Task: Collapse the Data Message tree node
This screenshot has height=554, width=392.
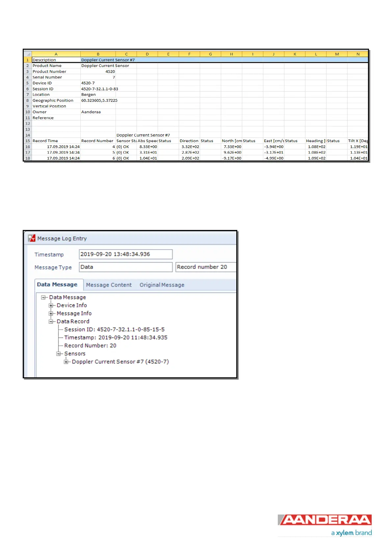Action: point(43,297)
